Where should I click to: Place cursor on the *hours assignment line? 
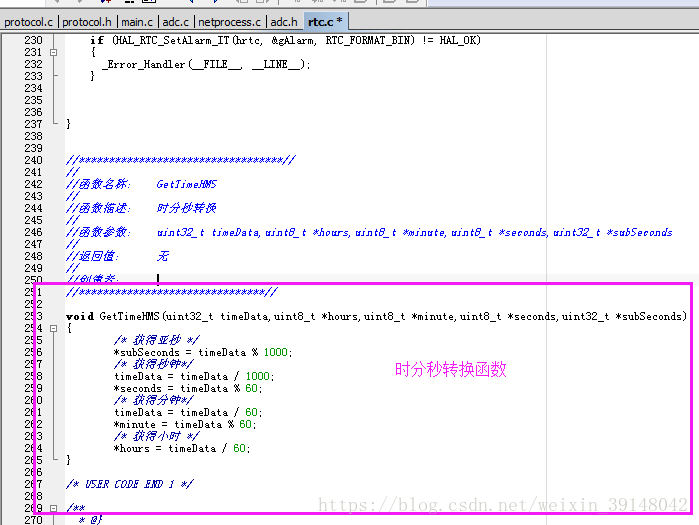pos(182,448)
